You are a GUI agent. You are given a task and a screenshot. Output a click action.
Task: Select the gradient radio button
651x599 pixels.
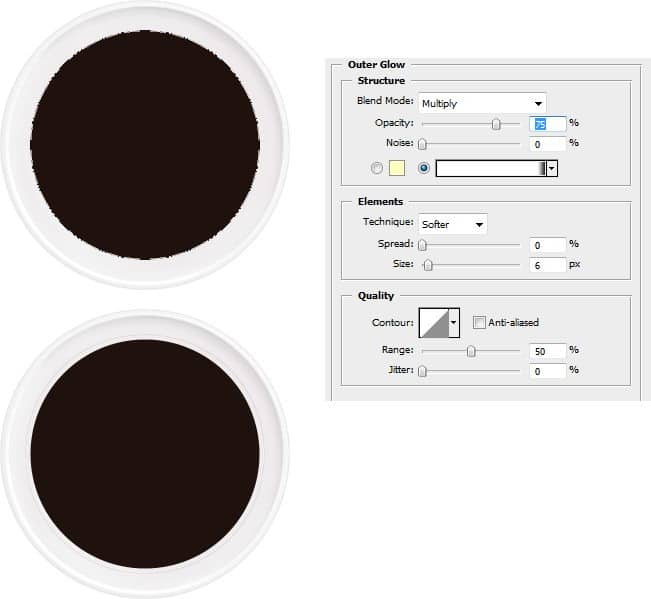click(424, 168)
